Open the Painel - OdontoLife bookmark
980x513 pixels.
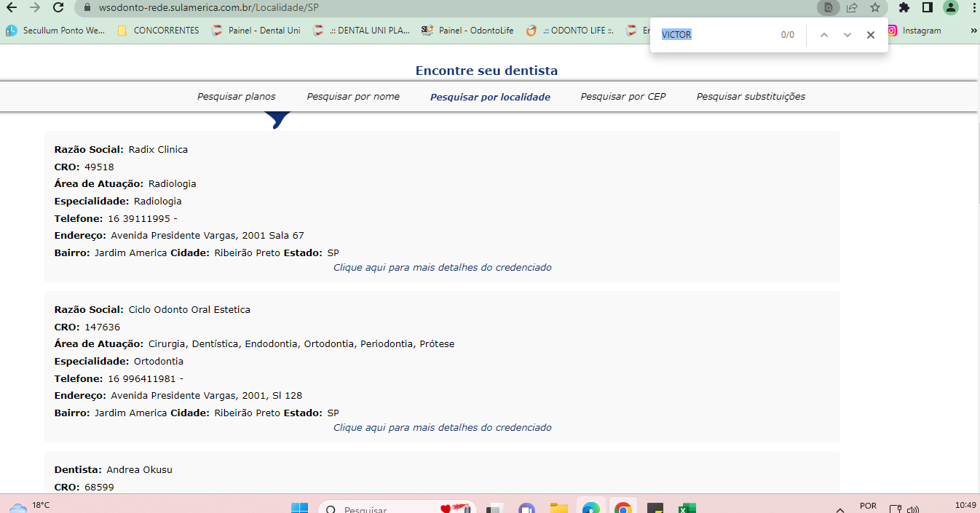[x=467, y=31]
